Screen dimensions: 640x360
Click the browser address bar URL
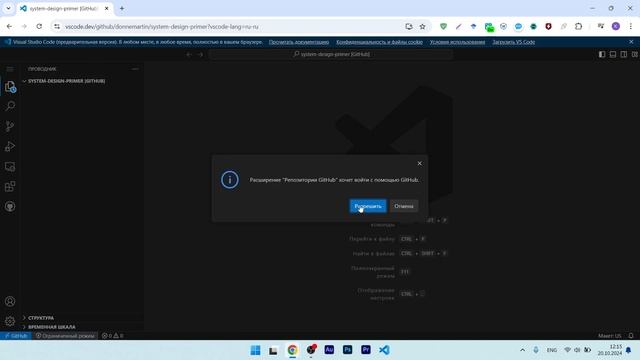[162, 27]
